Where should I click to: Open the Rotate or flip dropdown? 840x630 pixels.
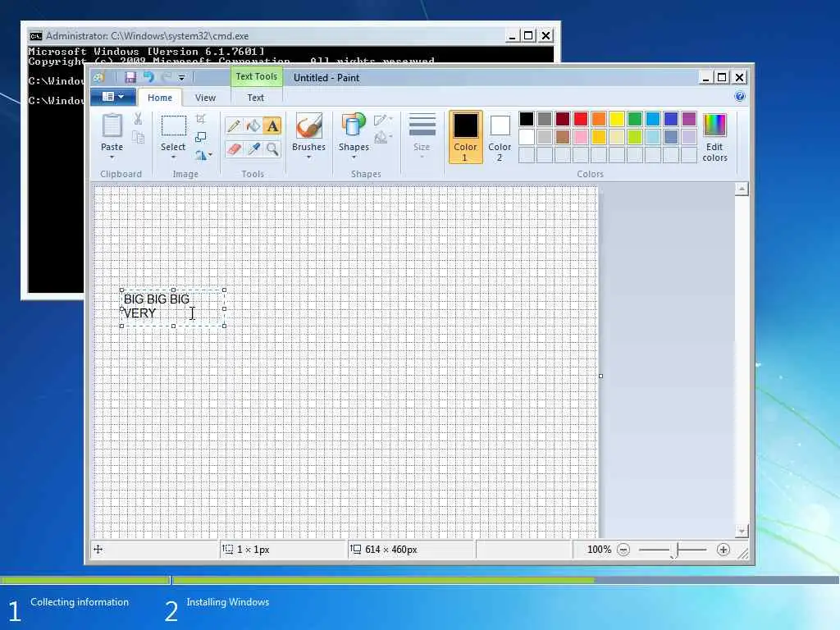pos(203,155)
